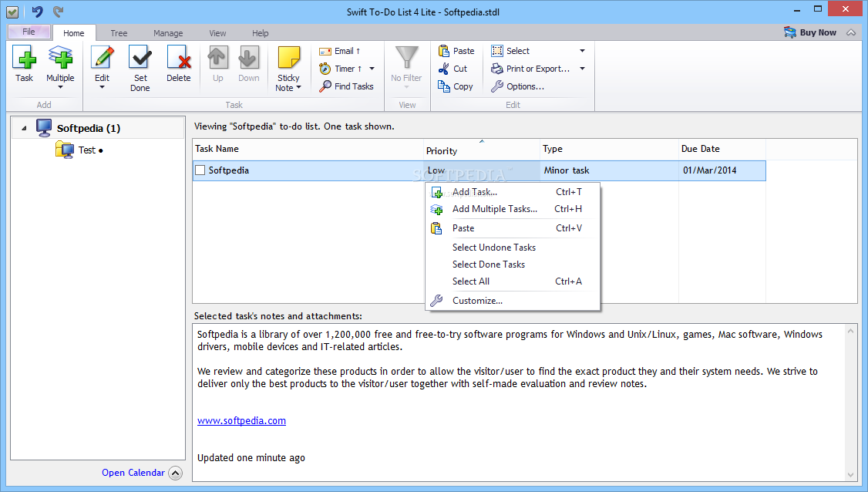868x492 pixels.
Task: Click the Copy tool in ribbon
Action: click(x=456, y=86)
